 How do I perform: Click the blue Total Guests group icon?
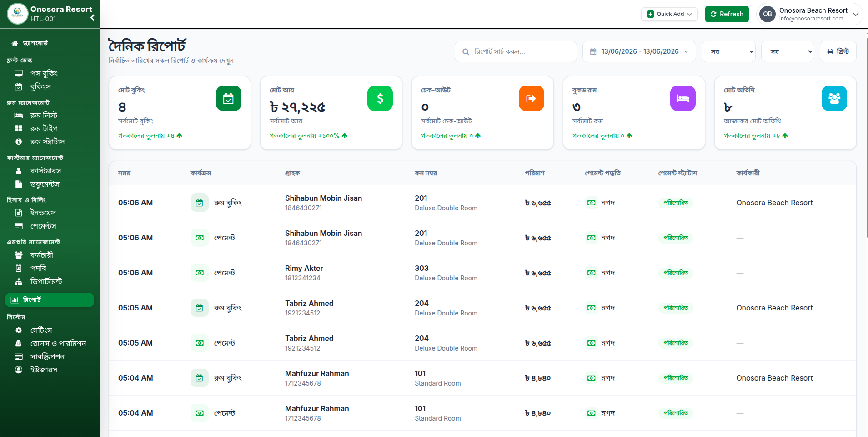click(834, 98)
